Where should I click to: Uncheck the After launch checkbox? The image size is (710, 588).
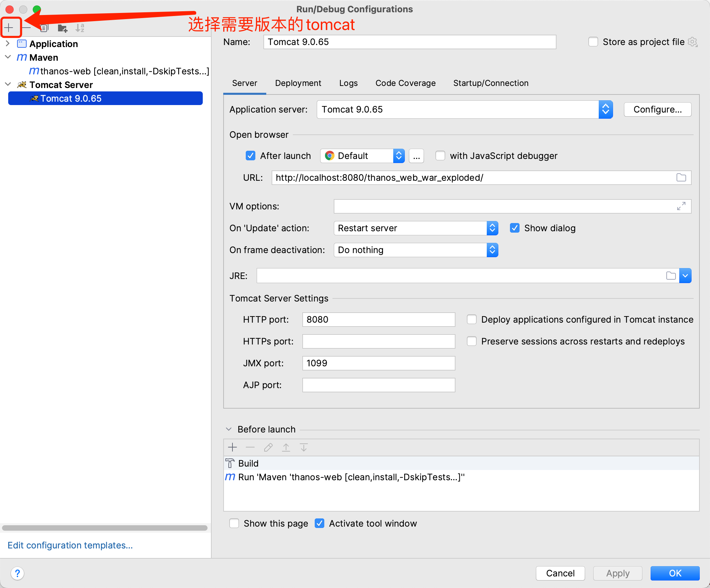pos(251,156)
